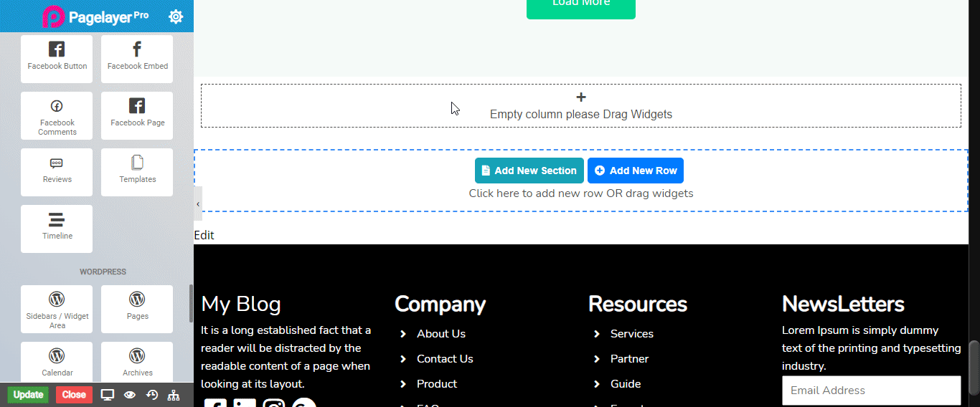980x407 pixels.
Task: Select the Facebook Button widget
Action: pos(57,58)
